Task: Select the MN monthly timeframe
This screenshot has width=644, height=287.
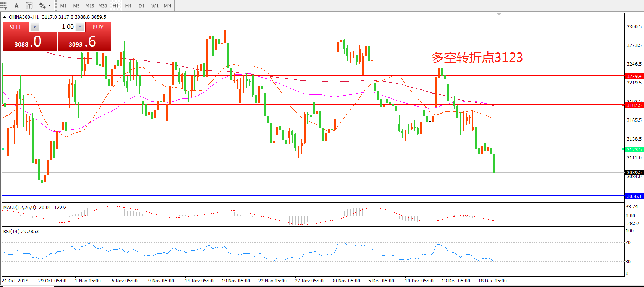Action: (x=167, y=6)
